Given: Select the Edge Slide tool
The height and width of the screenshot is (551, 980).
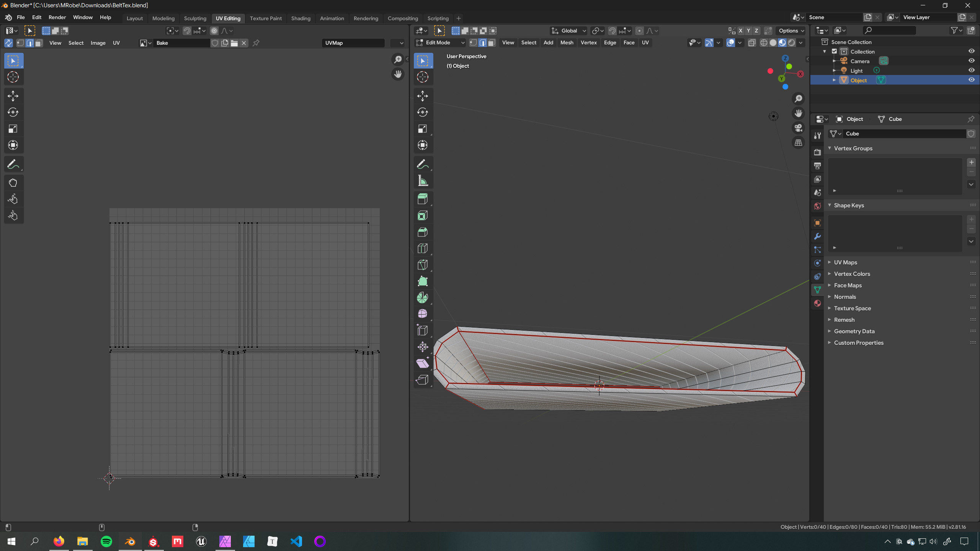Looking at the screenshot, I should pos(423,331).
